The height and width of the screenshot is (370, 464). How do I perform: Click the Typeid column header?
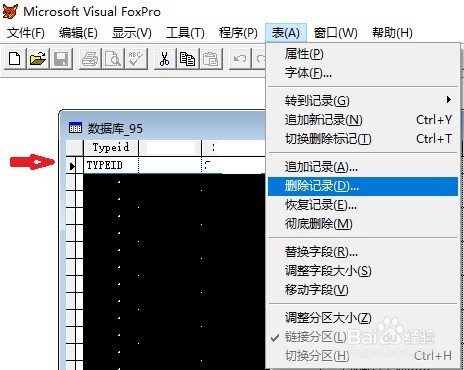(111, 147)
